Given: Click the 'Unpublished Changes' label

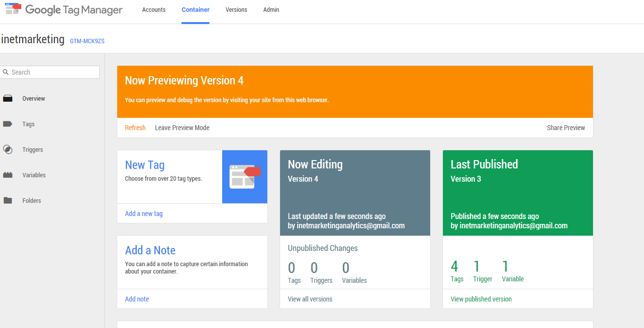Looking at the screenshot, I should pyautogui.click(x=323, y=248).
